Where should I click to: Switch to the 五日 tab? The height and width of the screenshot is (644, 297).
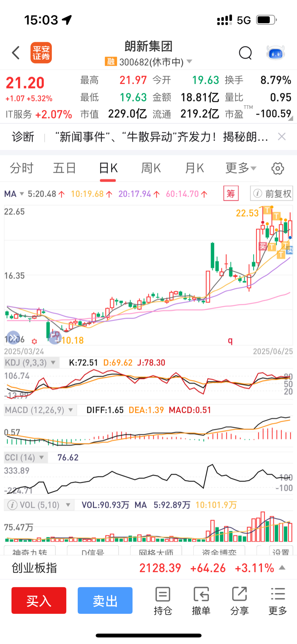point(65,168)
